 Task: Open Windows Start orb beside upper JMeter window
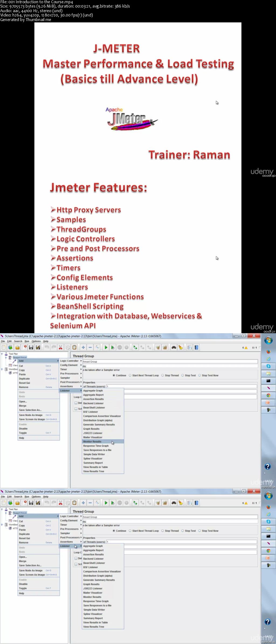click(x=268, y=340)
